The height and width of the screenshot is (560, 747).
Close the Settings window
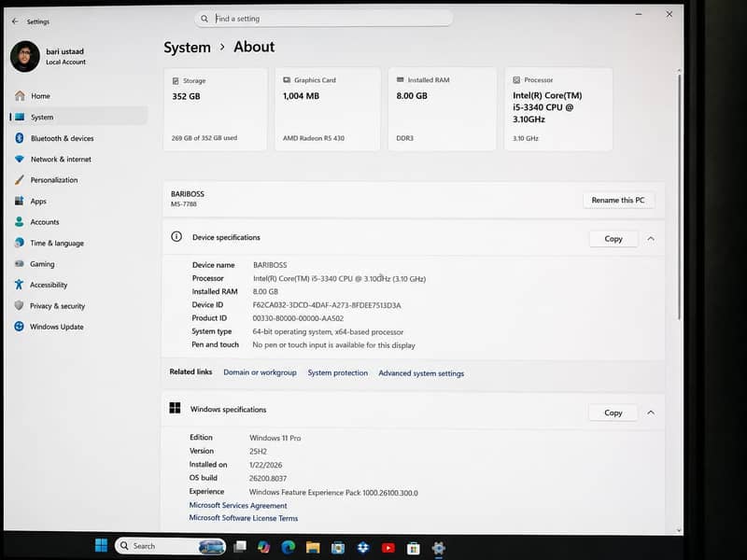coord(669,15)
